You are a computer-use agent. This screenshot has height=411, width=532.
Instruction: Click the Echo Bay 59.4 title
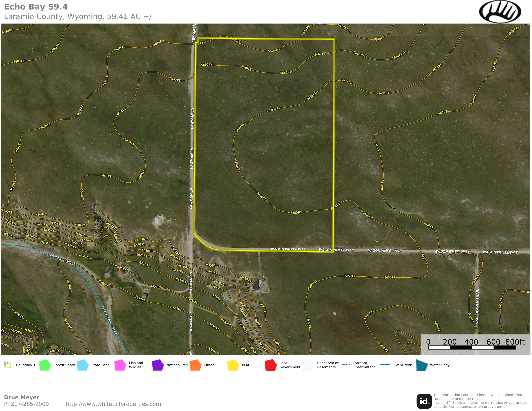(36, 7)
